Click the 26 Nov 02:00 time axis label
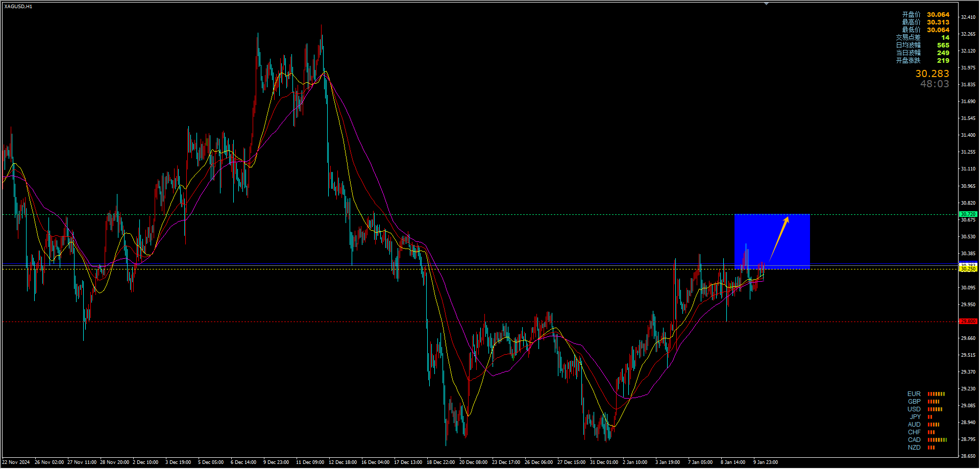980x469 pixels. [x=49, y=462]
